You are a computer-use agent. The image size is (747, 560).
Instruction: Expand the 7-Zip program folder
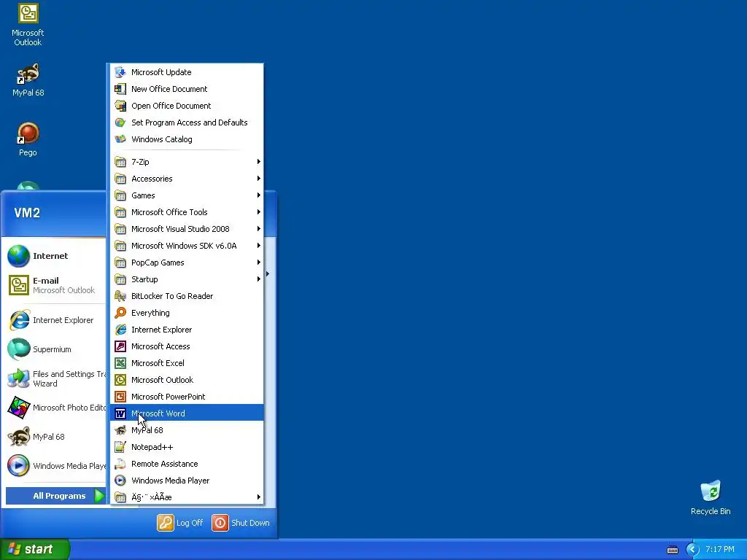(x=186, y=162)
